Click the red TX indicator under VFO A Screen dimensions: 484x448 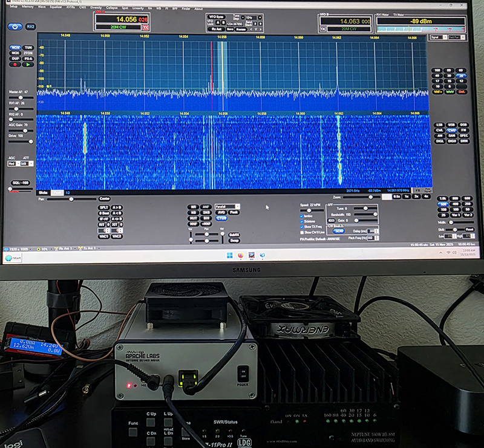coord(145,28)
